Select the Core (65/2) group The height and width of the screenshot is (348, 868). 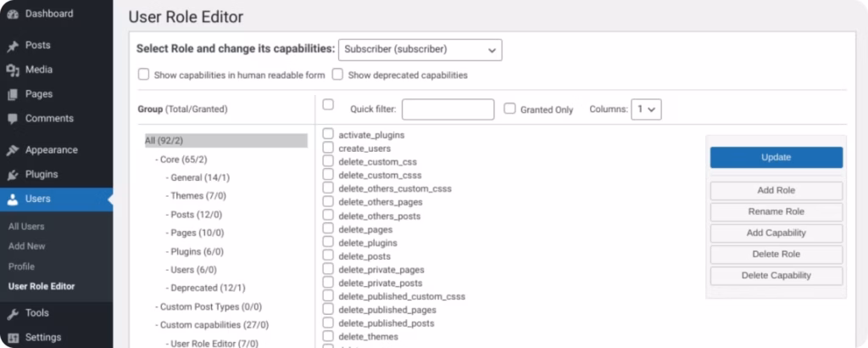tap(181, 160)
